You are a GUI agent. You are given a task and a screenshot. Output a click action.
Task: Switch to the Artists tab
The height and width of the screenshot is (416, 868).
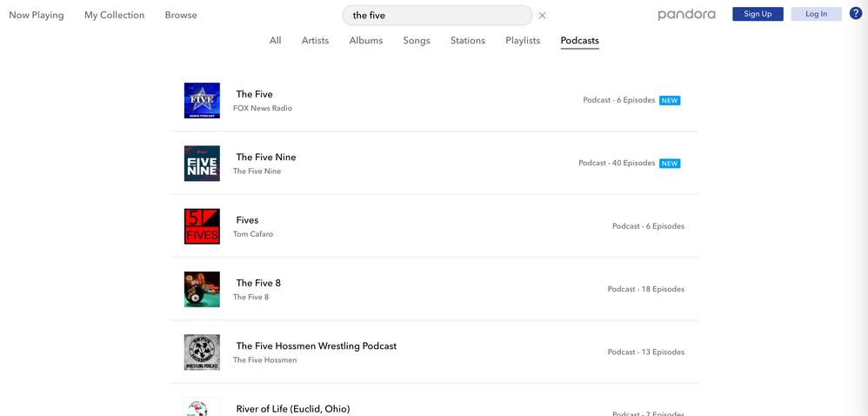(x=315, y=41)
